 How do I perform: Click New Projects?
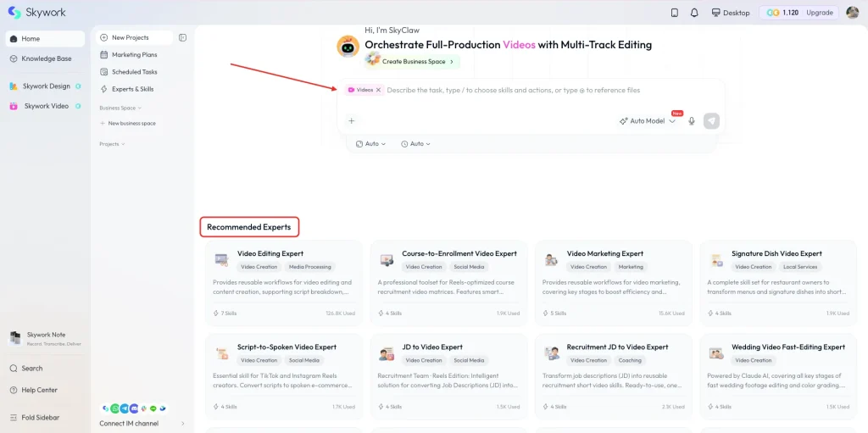[x=134, y=37]
